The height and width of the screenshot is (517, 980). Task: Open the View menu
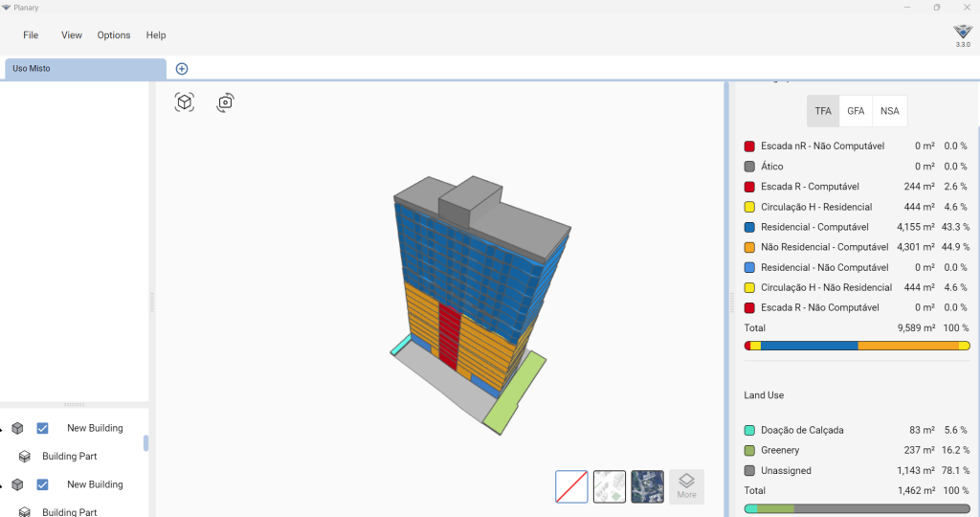(71, 35)
